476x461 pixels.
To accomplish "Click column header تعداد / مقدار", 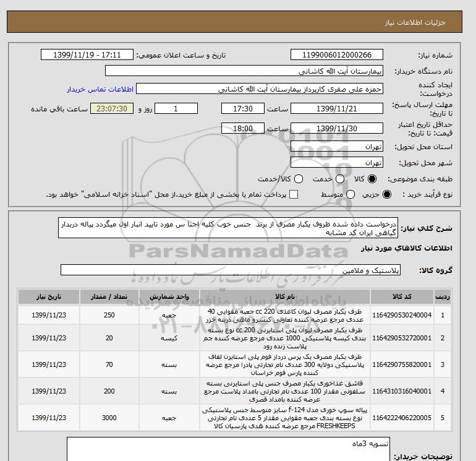I will (x=109, y=296).
